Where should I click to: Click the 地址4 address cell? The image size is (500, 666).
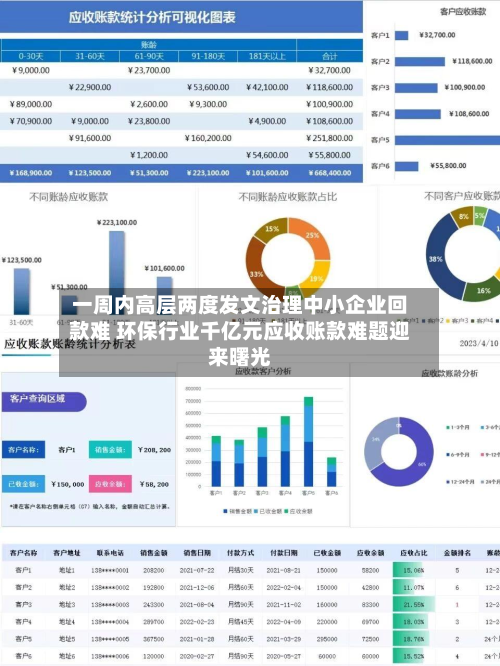(67, 622)
